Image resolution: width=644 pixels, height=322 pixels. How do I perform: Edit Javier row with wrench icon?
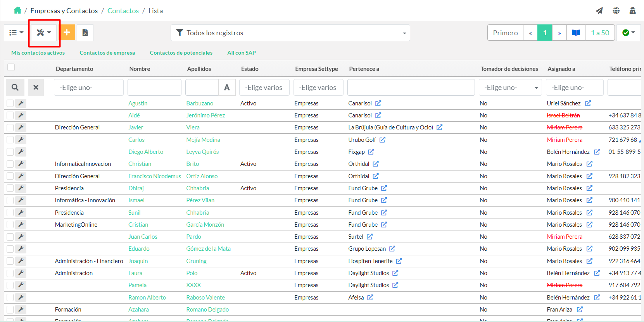tap(21, 127)
